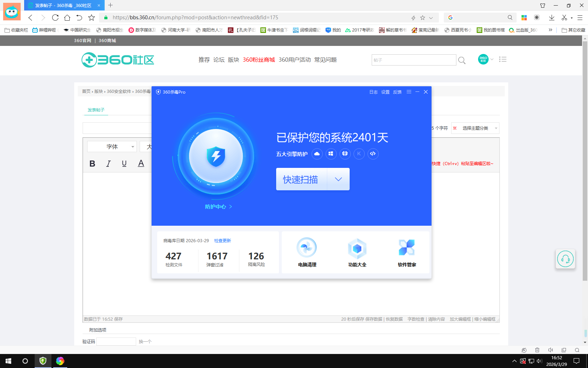Viewport: 588px width, 368px height.
Task: Open 防护中心 from the main window
Action: (216, 206)
